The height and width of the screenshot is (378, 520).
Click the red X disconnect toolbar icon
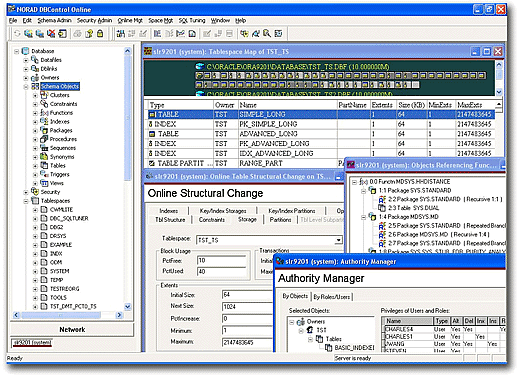tap(51, 34)
